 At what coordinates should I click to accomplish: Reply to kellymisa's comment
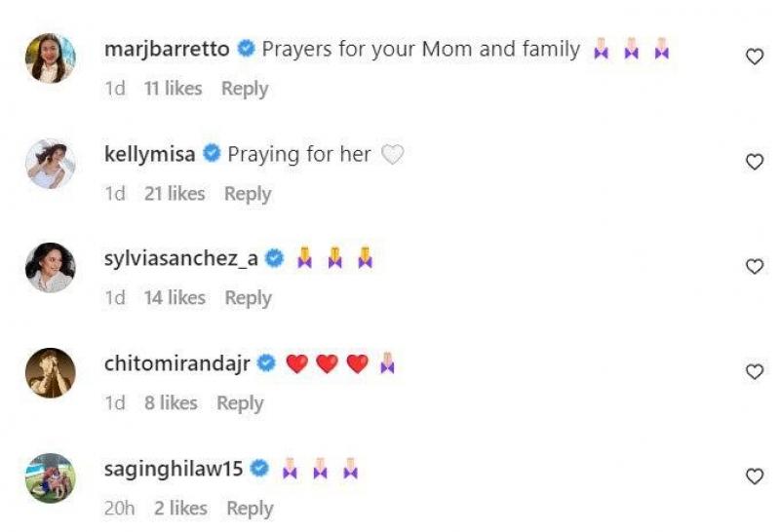coord(248,194)
